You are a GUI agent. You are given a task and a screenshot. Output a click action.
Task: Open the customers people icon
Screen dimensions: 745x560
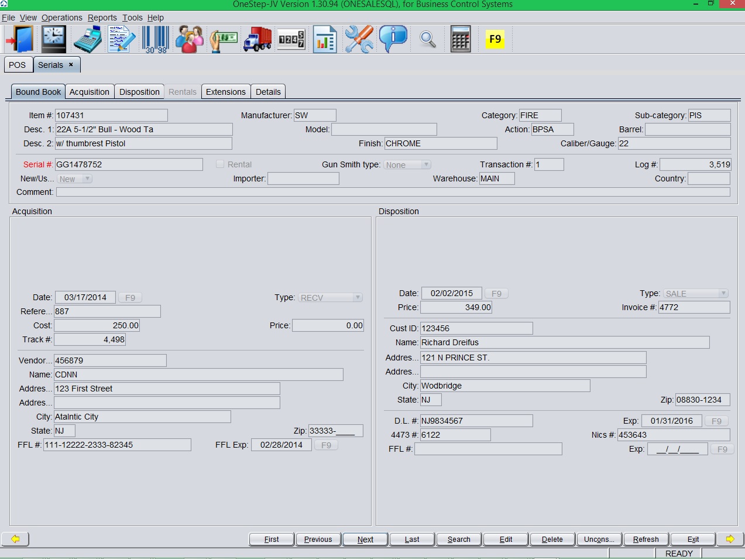tap(190, 40)
